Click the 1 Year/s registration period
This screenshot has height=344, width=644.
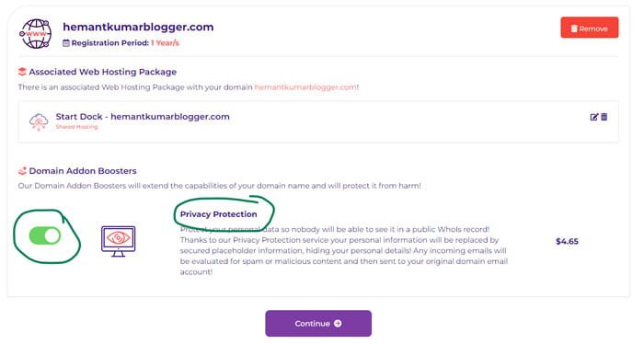[165, 42]
